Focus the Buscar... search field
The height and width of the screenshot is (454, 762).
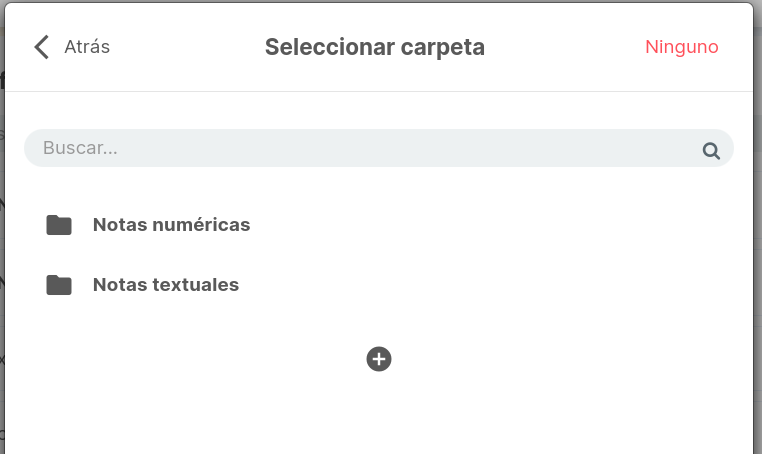click(x=379, y=148)
